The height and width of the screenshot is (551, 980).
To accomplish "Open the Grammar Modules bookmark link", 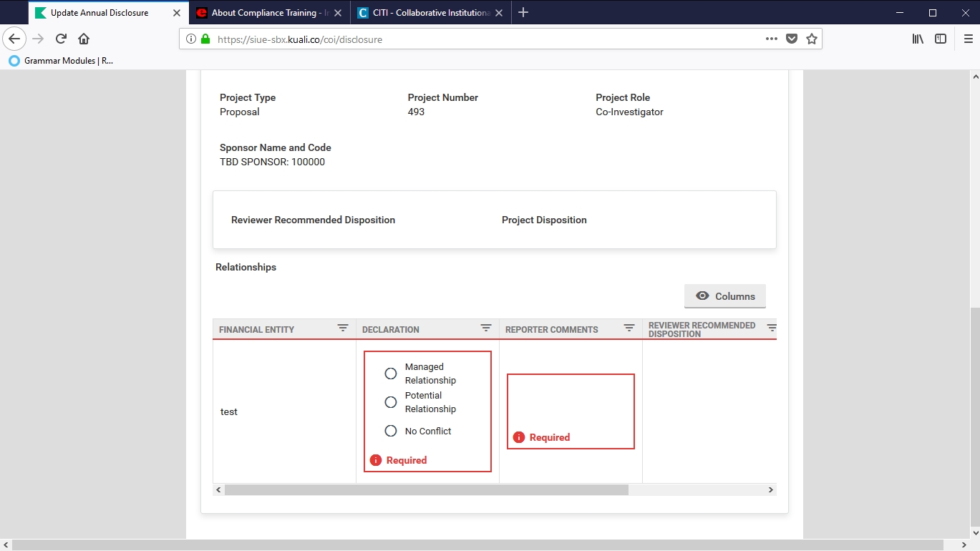I will click(x=62, y=61).
